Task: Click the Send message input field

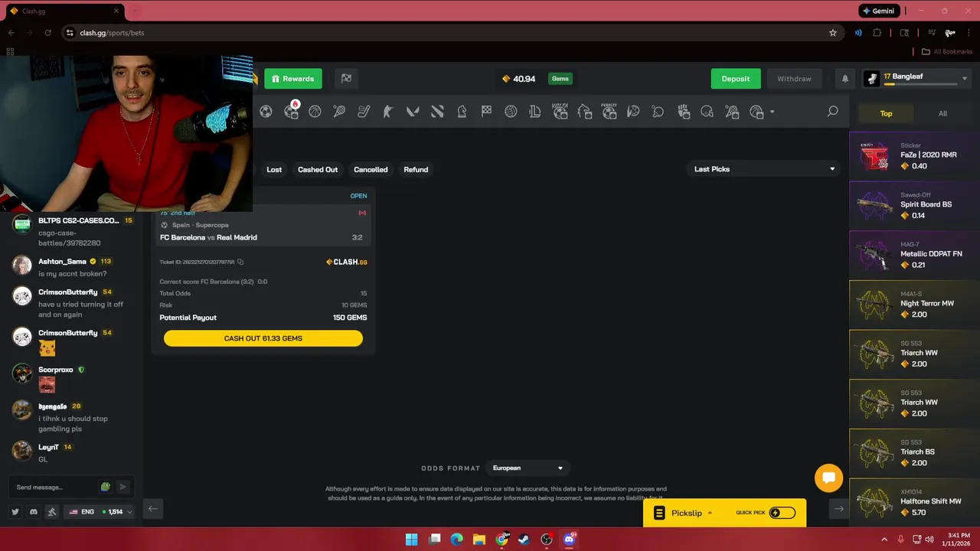Action: point(55,487)
